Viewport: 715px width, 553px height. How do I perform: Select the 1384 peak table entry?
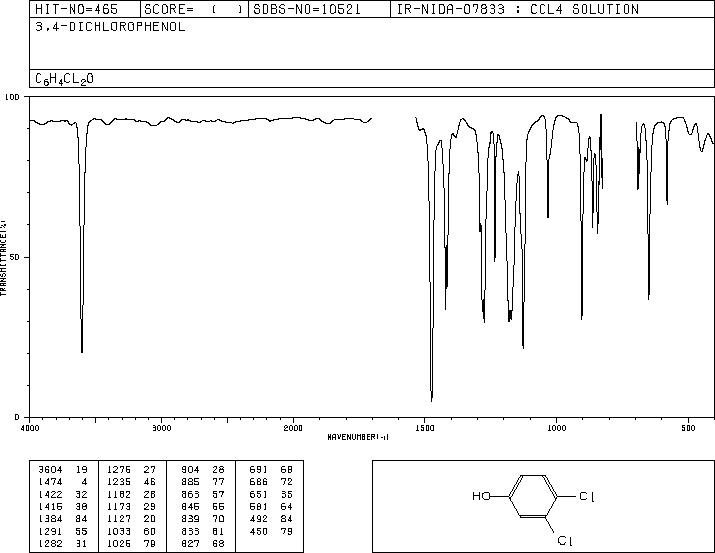point(63,519)
